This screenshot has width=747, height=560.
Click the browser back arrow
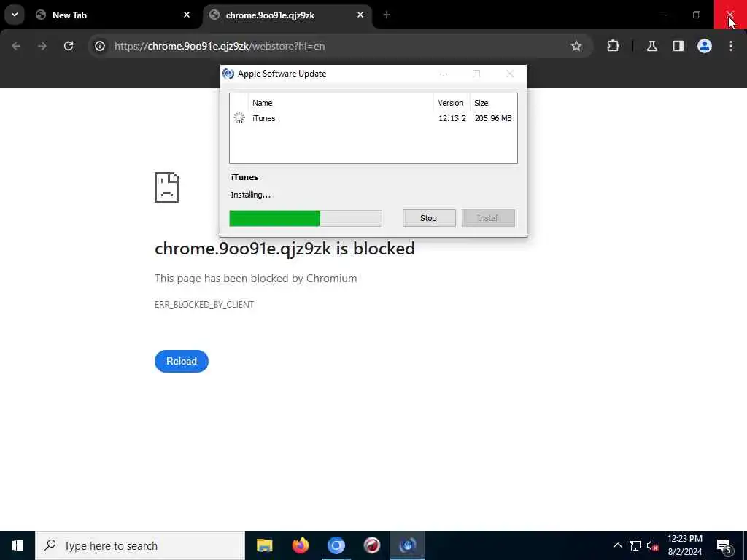pyautogui.click(x=16, y=46)
